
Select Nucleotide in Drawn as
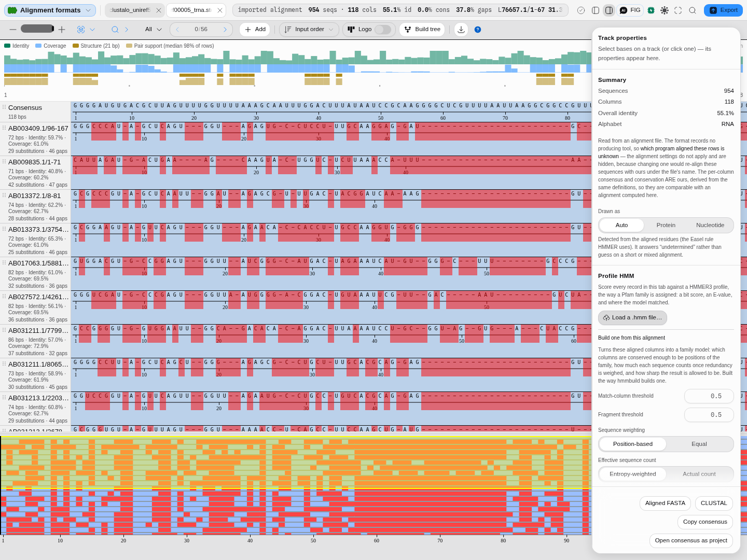(710, 225)
